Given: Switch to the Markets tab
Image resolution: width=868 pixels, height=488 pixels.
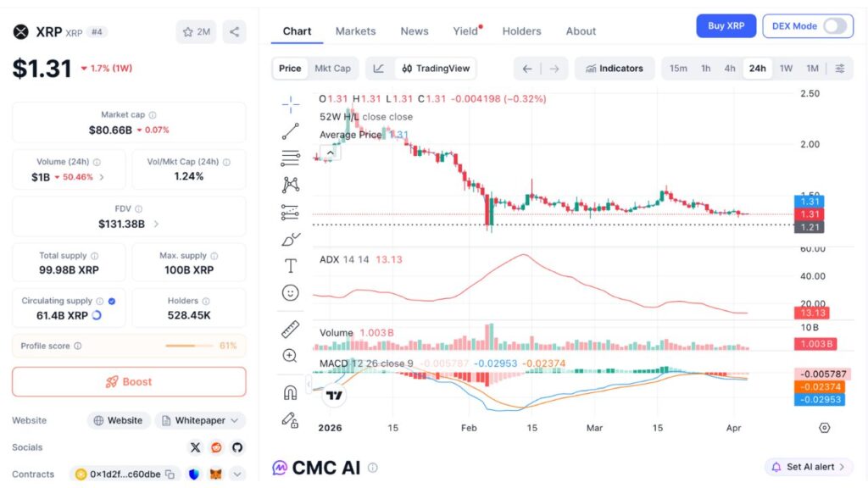Looking at the screenshot, I should pyautogui.click(x=355, y=30).
